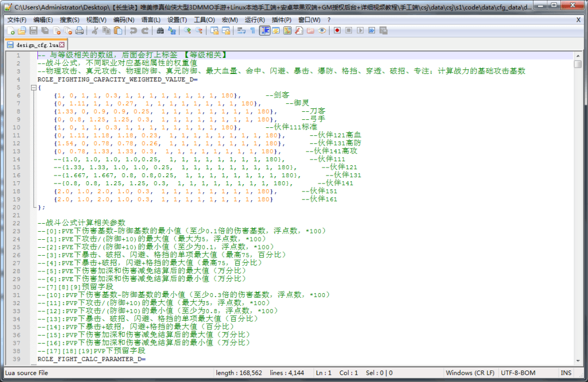Select the design_cfg.lua tab
This screenshot has height=382, width=588.
pyautogui.click(x=36, y=44)
